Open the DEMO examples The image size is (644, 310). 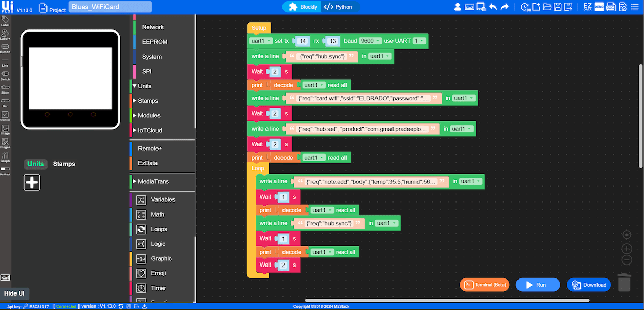(x=599, y=7)
